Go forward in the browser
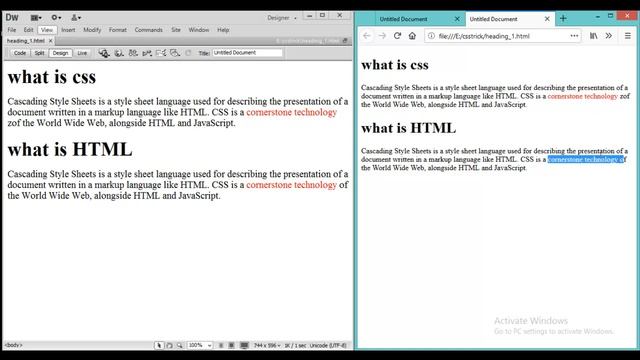Screen dimensions: 640x360 (x=382, y=36)
